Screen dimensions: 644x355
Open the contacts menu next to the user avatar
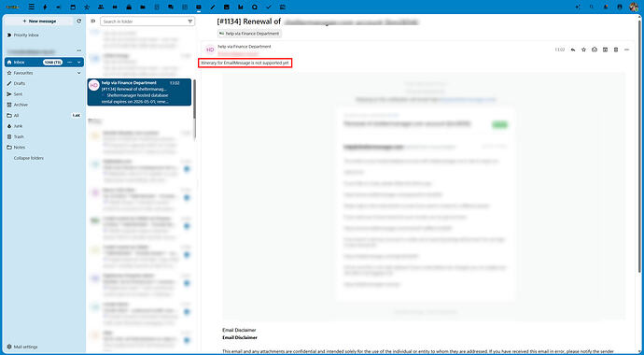(x=620, y=7)
